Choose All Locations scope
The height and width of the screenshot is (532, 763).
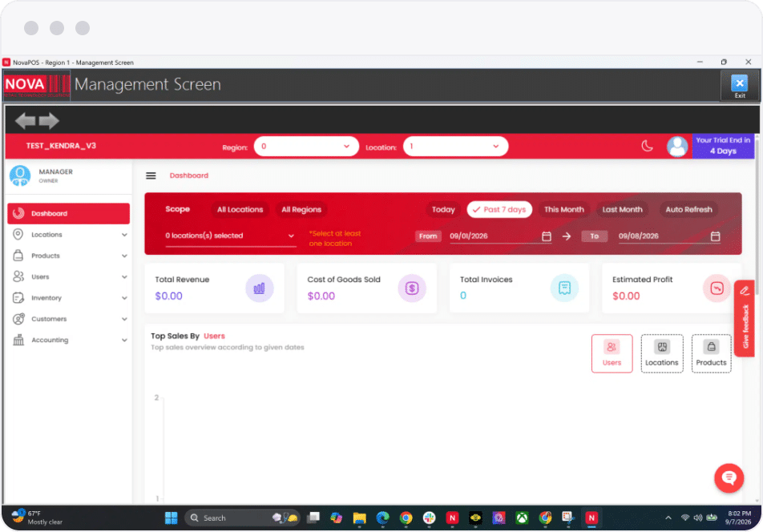tap(240, 210)
